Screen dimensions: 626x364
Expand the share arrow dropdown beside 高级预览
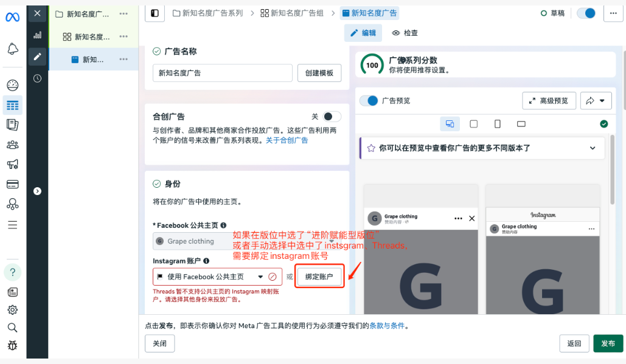coord(596,101)
